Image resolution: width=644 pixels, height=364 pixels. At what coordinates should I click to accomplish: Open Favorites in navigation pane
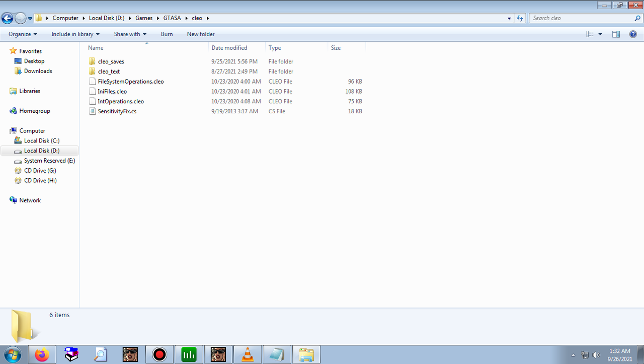point(30,51)
